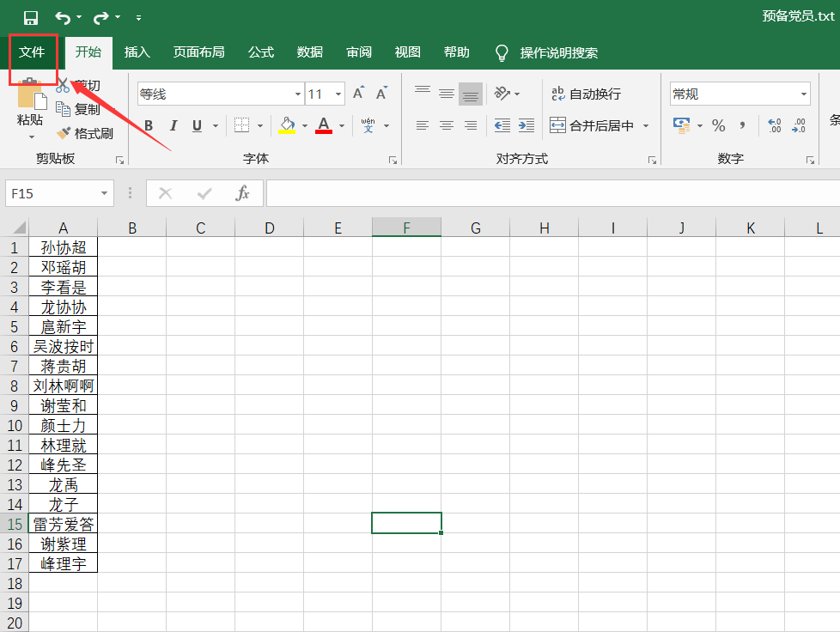This screenshot has width=840, height=632.
Task: Toggle Italic formatting
Action: 173,126
